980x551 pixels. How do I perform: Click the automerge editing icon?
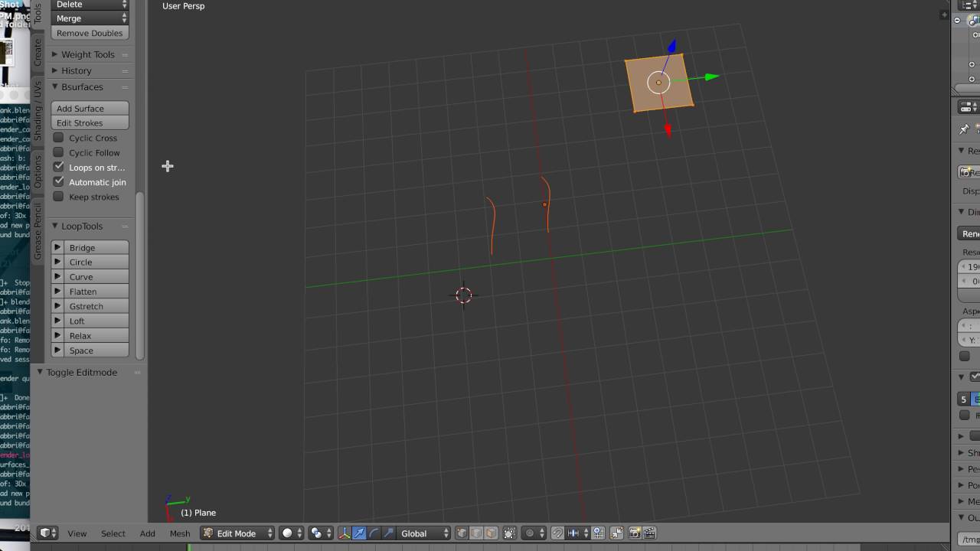(616, 533)
